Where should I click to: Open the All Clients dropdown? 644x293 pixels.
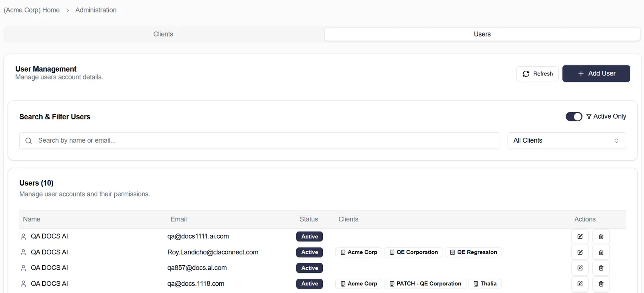(567, 141)
